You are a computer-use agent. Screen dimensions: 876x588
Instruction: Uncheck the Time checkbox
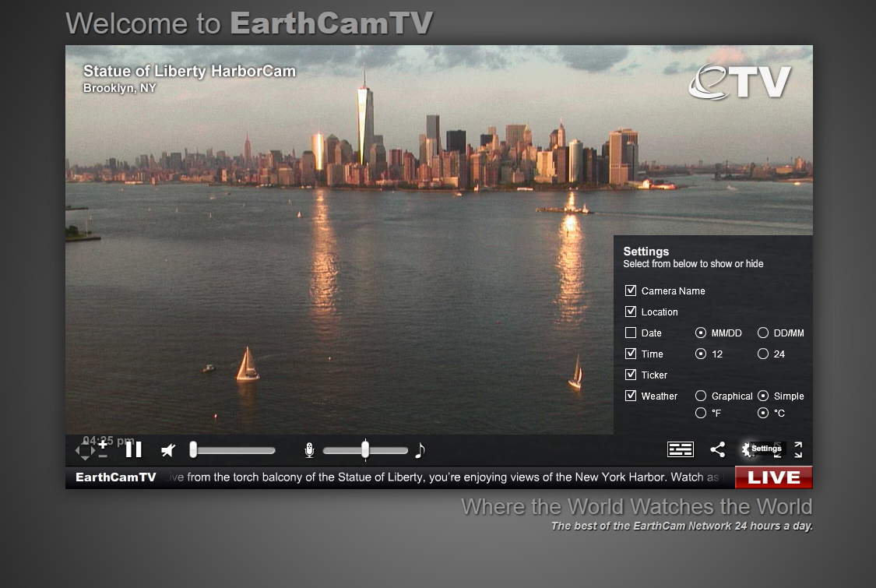point(631,354)
